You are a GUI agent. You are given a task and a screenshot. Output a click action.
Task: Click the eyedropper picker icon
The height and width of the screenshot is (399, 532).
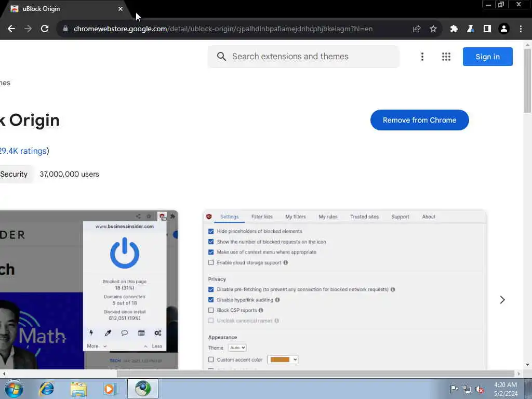(x=108, y=333)
